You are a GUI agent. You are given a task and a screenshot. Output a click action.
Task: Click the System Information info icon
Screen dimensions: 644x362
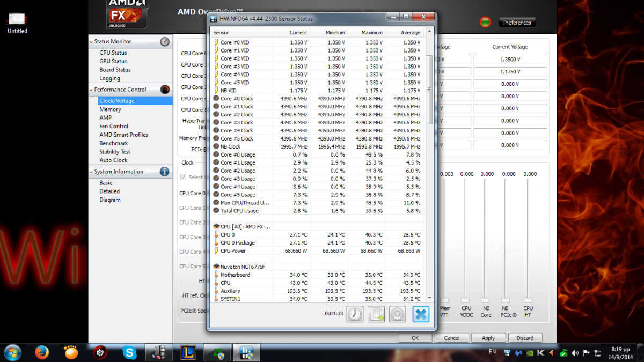tap(165, 172)
